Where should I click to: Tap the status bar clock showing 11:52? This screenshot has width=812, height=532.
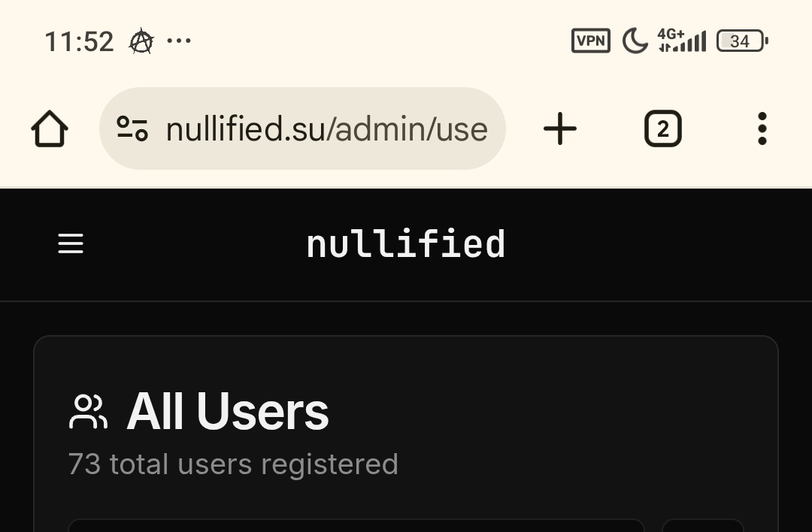click(79, 41)
